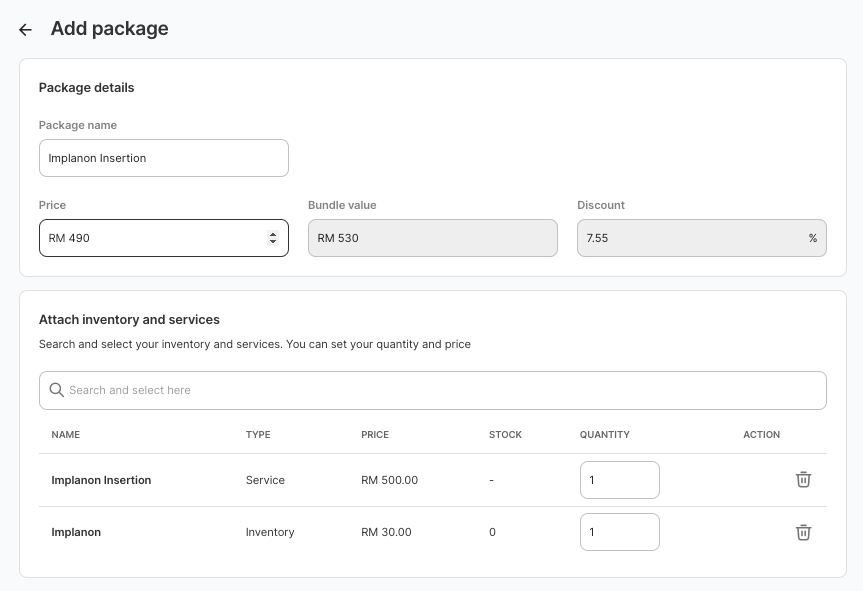Edit quantity for the Implanon inventory row

coord(619,532)
